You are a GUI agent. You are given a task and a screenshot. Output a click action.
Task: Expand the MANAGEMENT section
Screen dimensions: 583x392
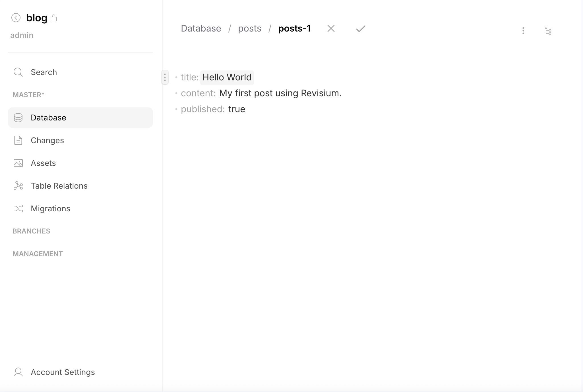click(x=37, y=253)
